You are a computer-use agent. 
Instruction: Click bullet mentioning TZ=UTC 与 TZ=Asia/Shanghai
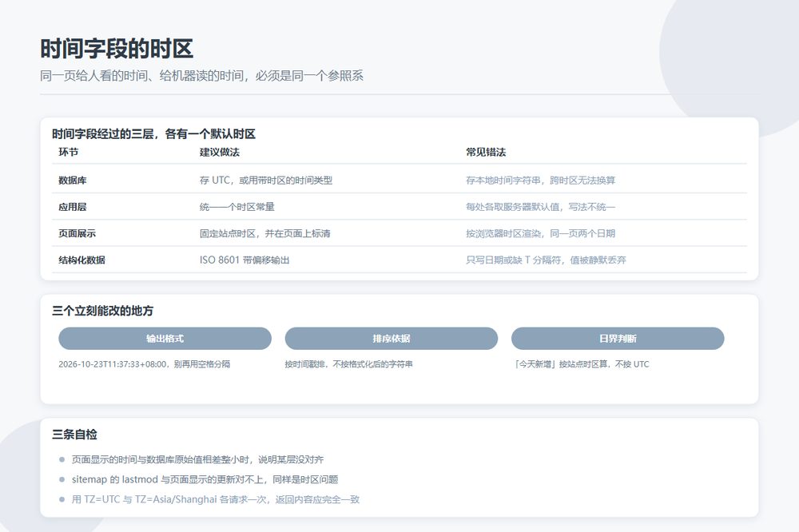[x=216, y=499]
